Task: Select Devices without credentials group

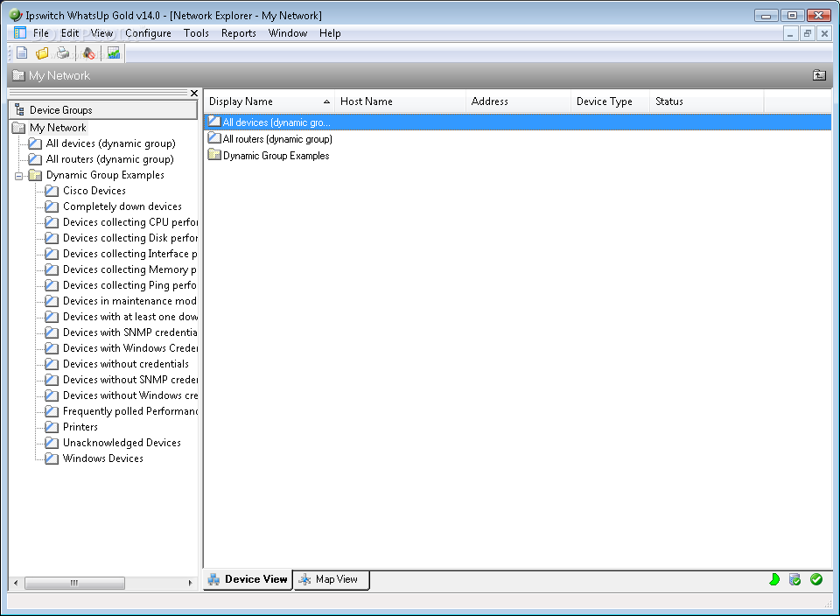Action: tap(126, 364)
